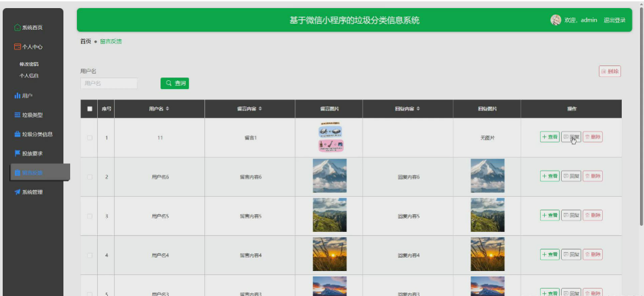Open 留言图片 sunset thumbnail in row 用户名4
This screenshot has width=644, height=296.
click(329, 254)
